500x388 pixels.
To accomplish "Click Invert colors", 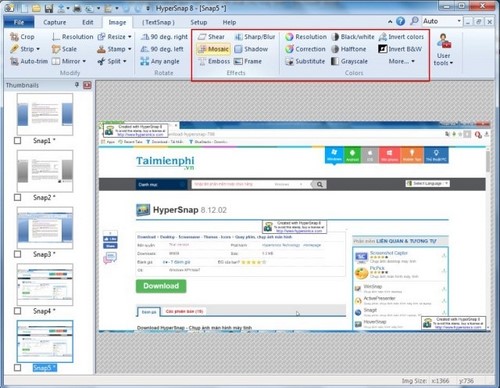I will pyautogui.click(x=401, y=37).
